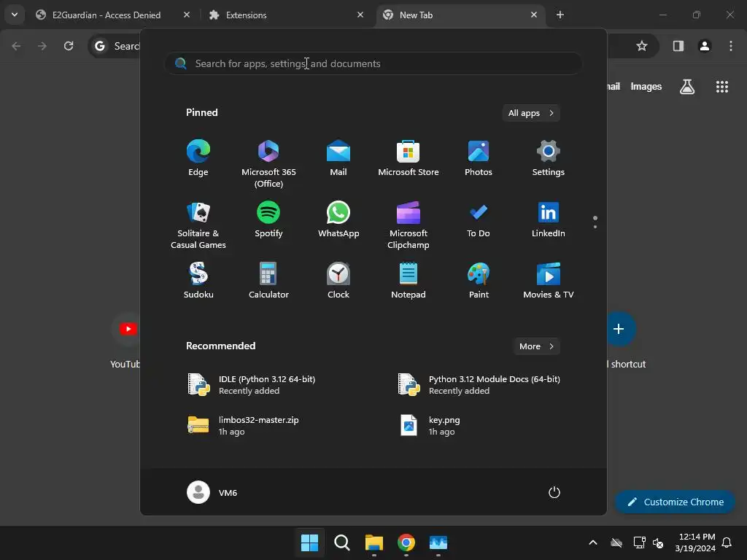Open Chrome three-dot menu

[731, 46]
